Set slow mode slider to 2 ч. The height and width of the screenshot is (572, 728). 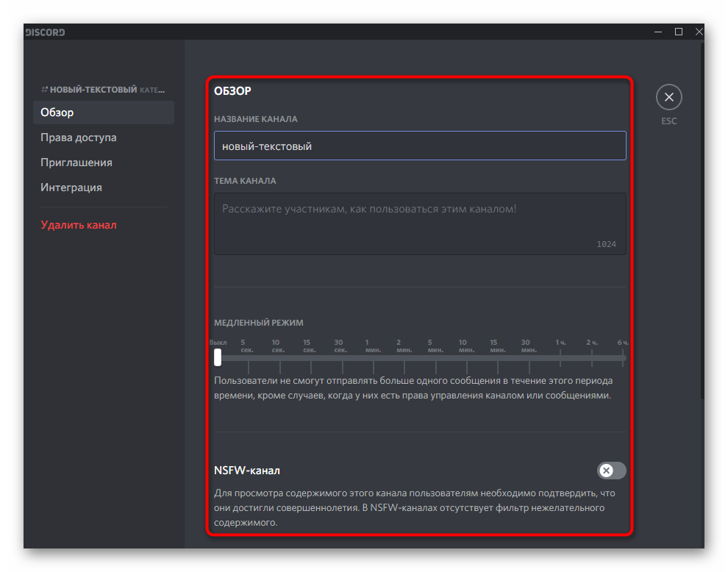point(591,358)
